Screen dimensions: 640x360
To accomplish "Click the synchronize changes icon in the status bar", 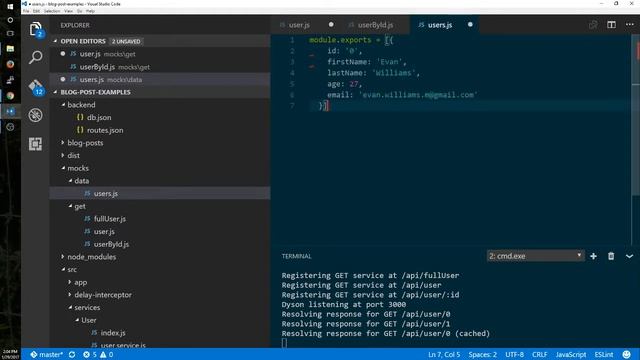I will click(72, 354).
